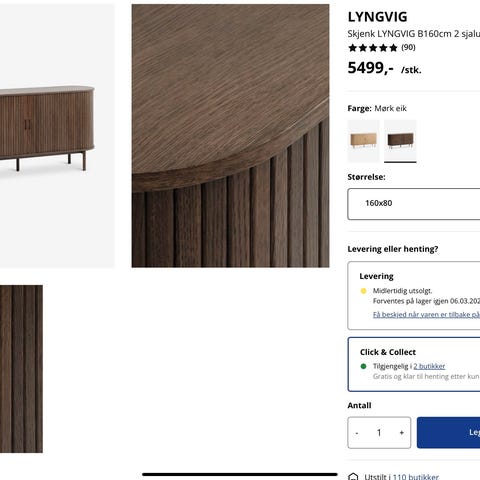Increase quantity with the plus button
480x480 pixels.
pos(402,433)
